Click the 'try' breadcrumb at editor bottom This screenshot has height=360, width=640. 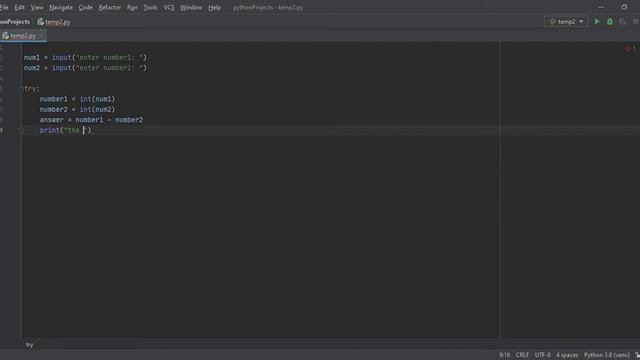[x=29, y=345]
